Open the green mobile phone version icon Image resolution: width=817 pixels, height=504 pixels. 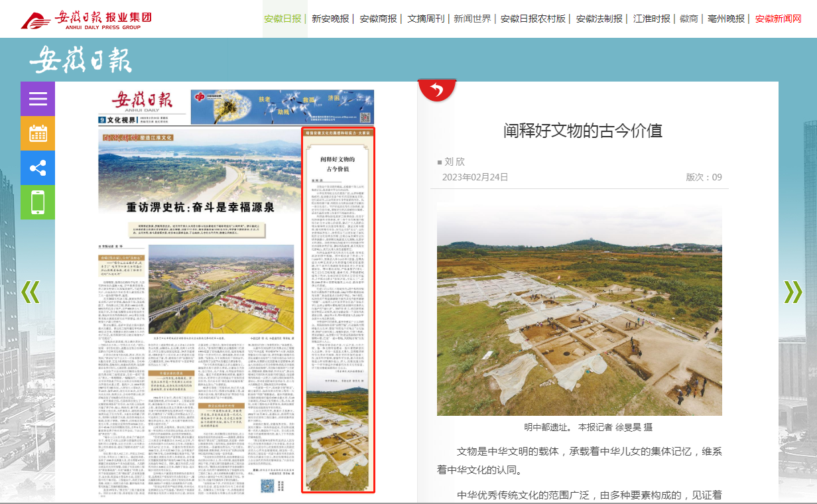pos(38,202)
